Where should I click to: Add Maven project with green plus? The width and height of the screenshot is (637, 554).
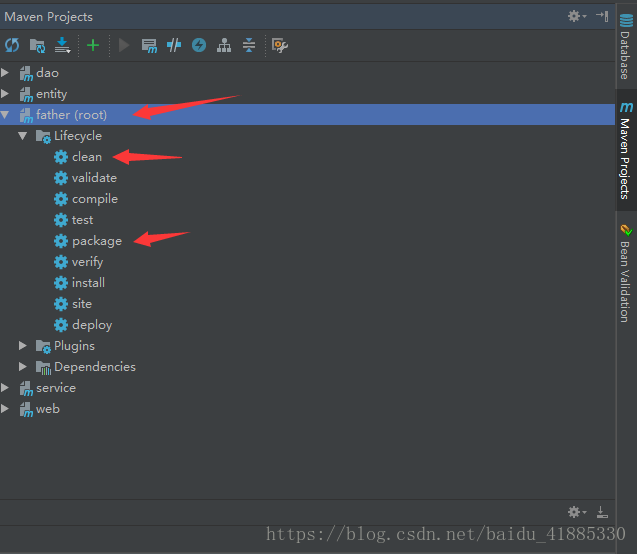coord(93,45)
